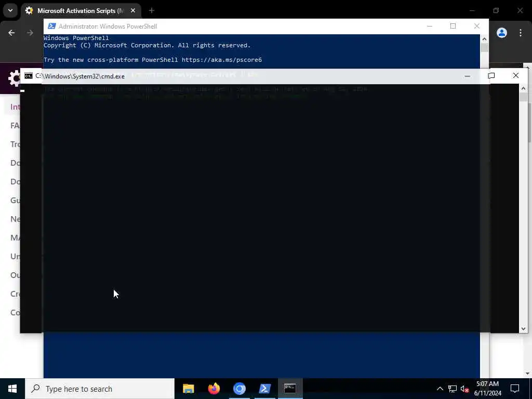Close the Microsoft Activation Scripts tab
Viewport: 532px width, 399px height.
click(x=133, y=11)
